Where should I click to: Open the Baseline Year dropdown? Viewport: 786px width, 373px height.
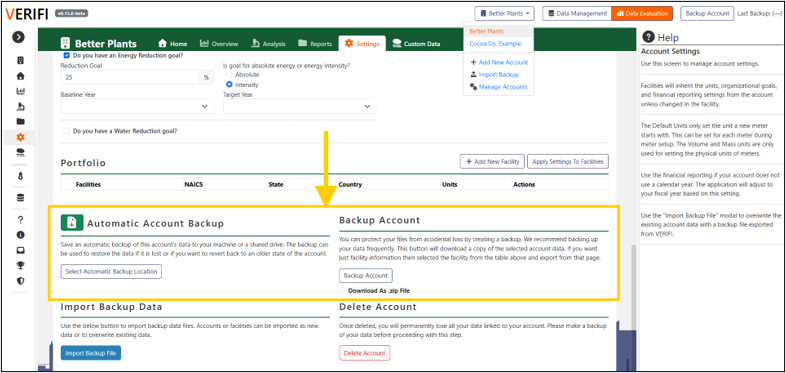click(137, 106)
